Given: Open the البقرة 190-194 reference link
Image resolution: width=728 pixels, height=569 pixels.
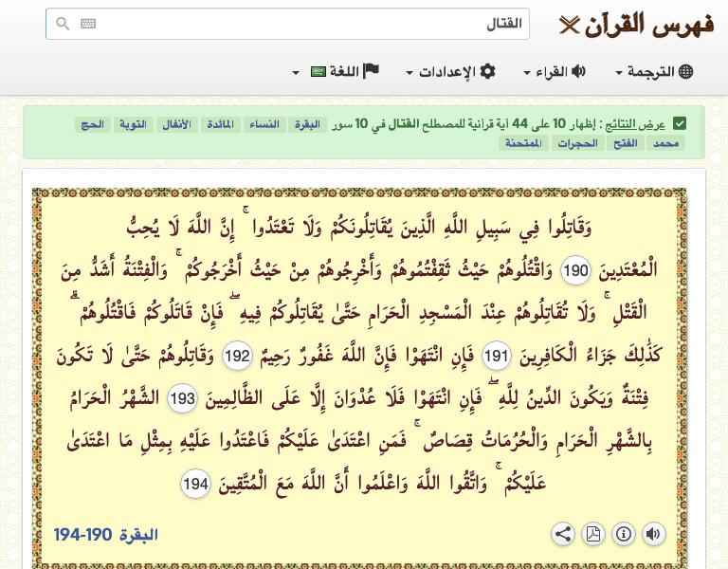Looking at the screenshot, I should (x=105, y=535).
